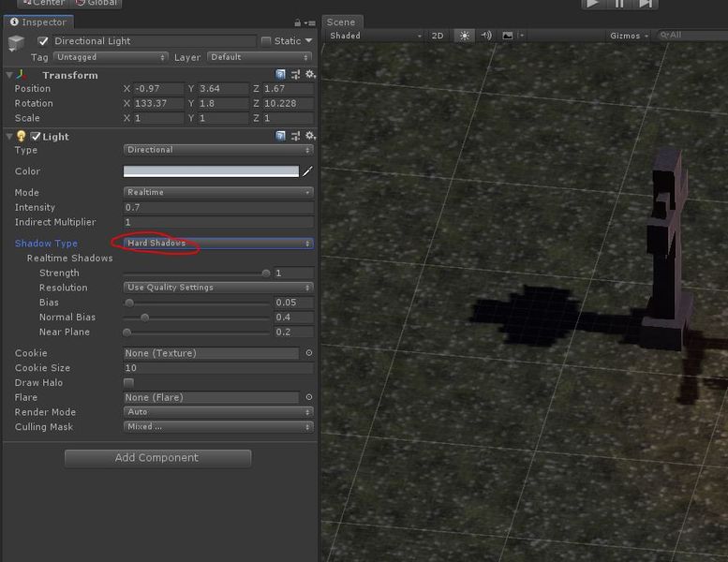The height and width of the screenshot is (562, 728).
Task: Click the object name field Directional Light
Action: point(154,41)
